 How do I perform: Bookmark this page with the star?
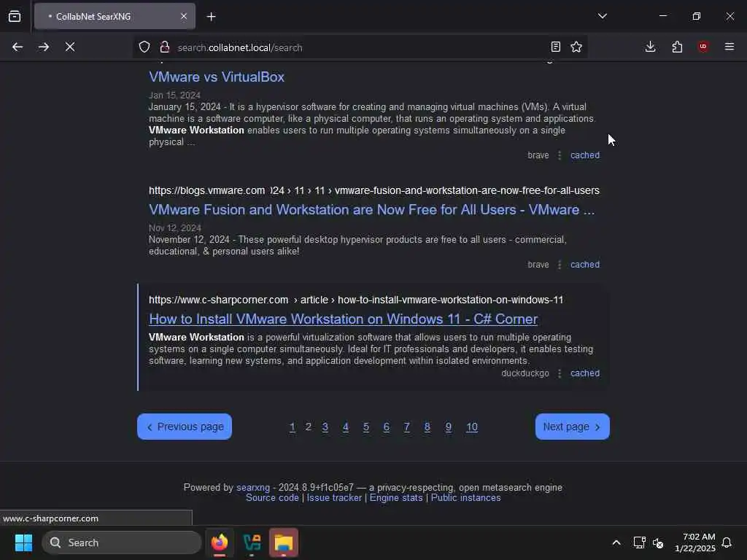pyautogui.click(x=576, y=47)
